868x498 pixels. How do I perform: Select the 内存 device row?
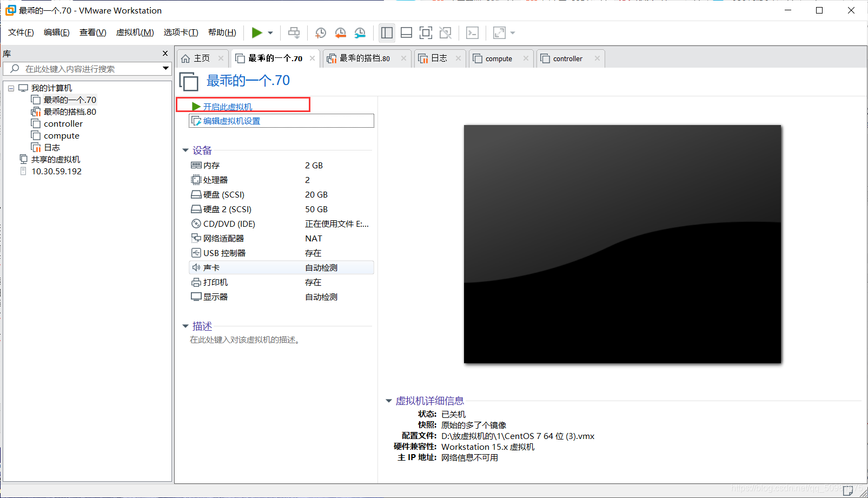(281, 166)
